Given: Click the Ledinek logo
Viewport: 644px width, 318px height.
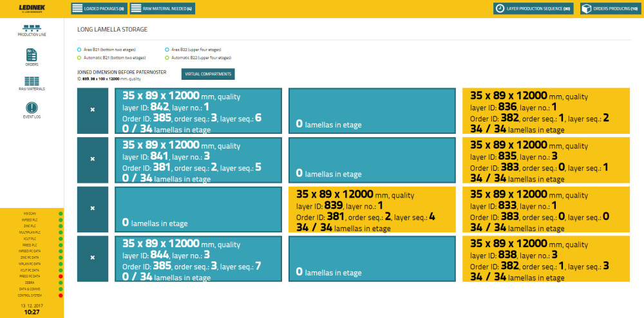Looking at the screenshot, I should [x=32, y=8].
